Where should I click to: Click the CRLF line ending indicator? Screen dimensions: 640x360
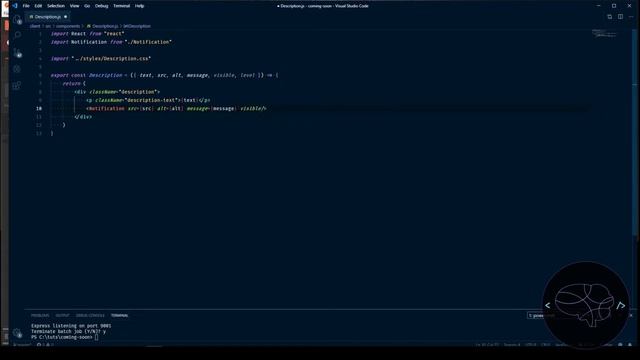click(x=546, y=345)
